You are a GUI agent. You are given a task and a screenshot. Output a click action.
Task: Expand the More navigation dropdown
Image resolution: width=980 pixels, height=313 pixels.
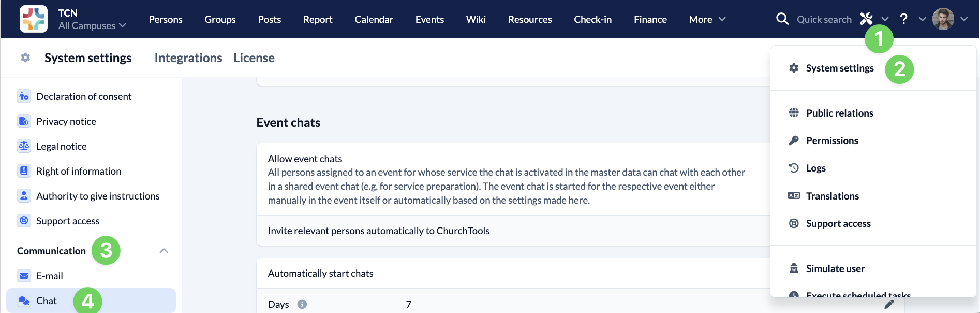tap(707, 19)
